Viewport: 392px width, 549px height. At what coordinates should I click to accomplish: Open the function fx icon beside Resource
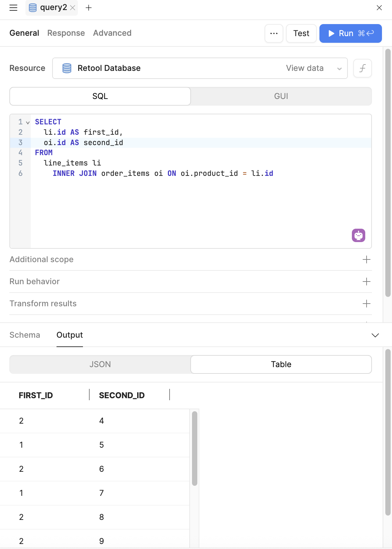pyautogui.click(x=362, y=68)
